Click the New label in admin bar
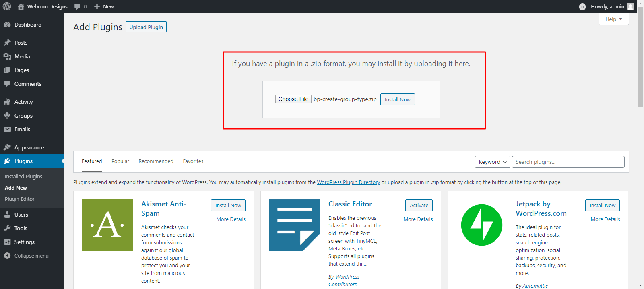 [x=108, y=6]
